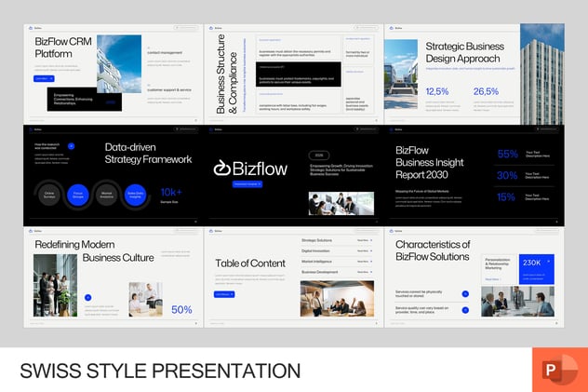588x392 pixels.
Task: Click the 'Redefining Modern' heading
Action: tap(74, 245)
